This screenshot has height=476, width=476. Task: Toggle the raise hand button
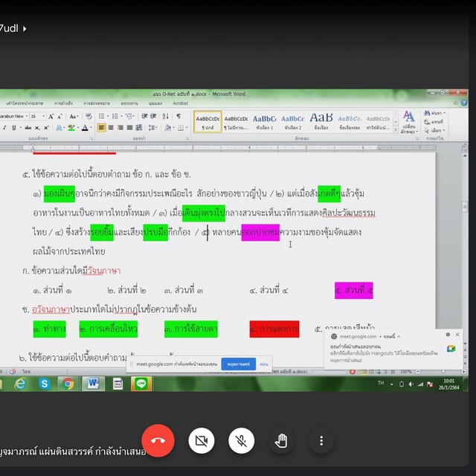[281, 440]
